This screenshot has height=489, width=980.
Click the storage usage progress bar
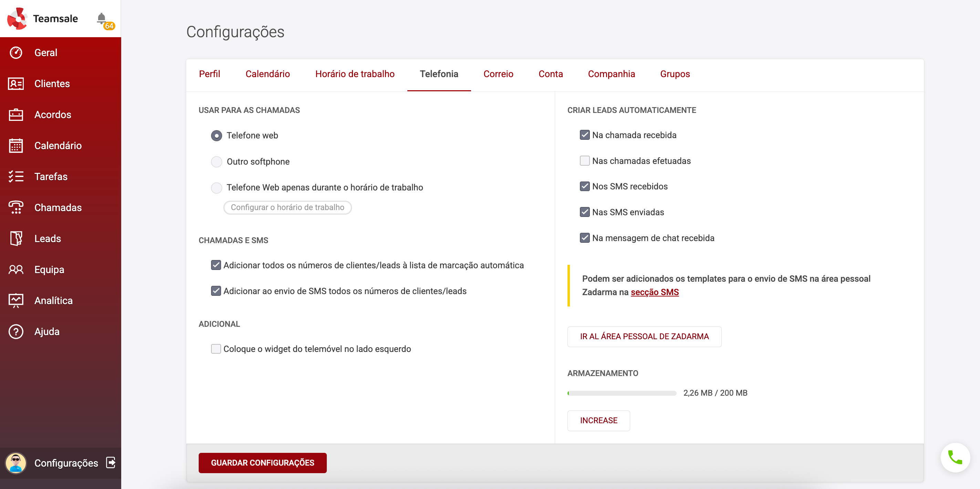coord(622,393)
